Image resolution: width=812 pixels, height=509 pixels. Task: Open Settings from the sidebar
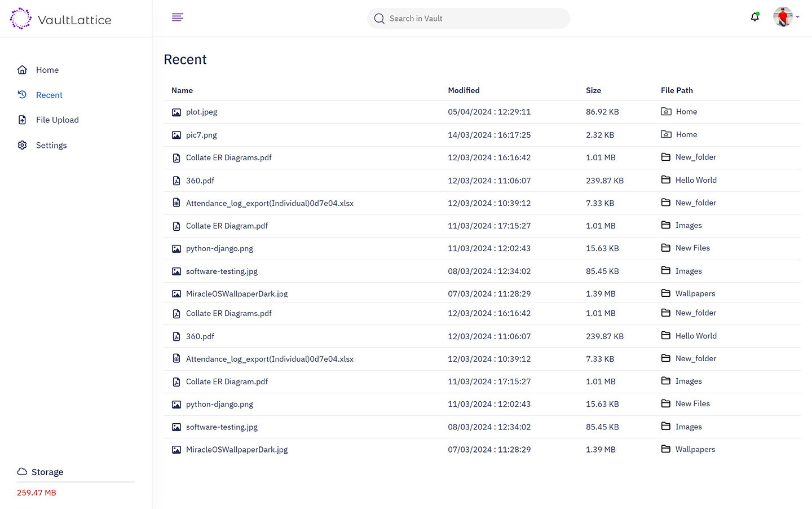(51, 145)
